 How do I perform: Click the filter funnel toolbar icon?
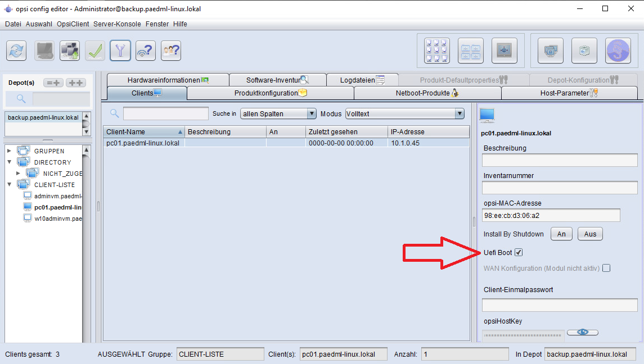tap(120, 51)
